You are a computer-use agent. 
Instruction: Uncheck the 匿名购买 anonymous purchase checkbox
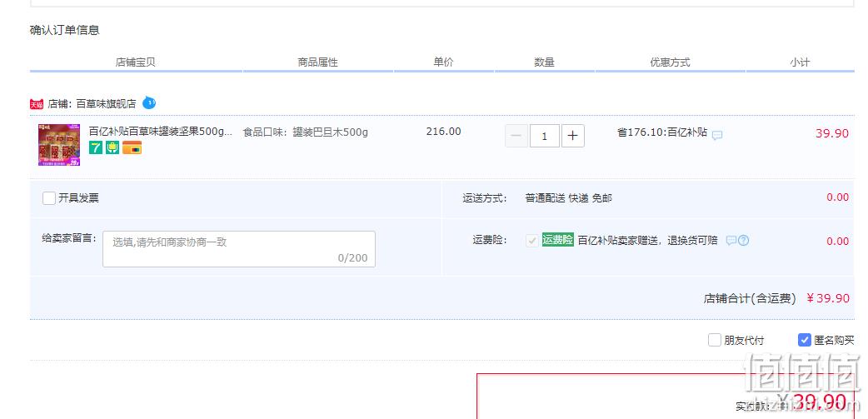805,340
